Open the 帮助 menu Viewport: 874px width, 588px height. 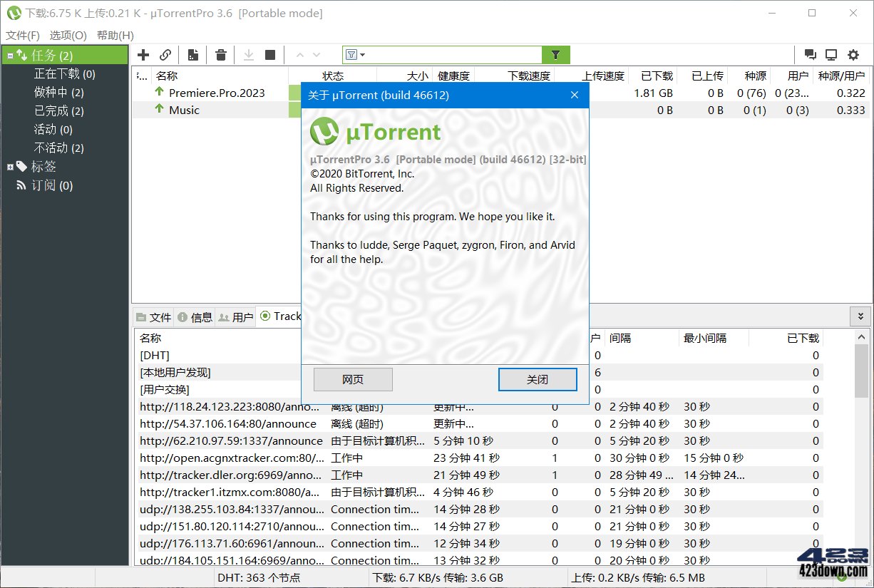point(114,35)
